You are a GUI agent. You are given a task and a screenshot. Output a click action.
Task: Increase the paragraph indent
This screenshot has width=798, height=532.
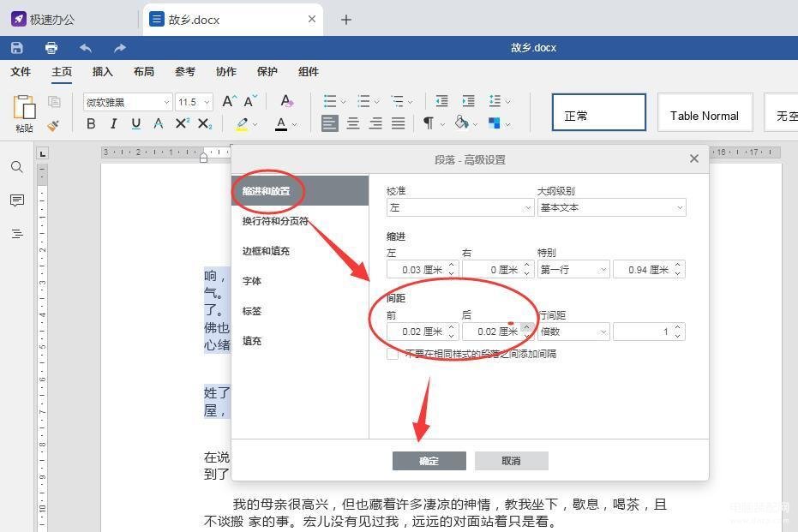click(468, 101)
